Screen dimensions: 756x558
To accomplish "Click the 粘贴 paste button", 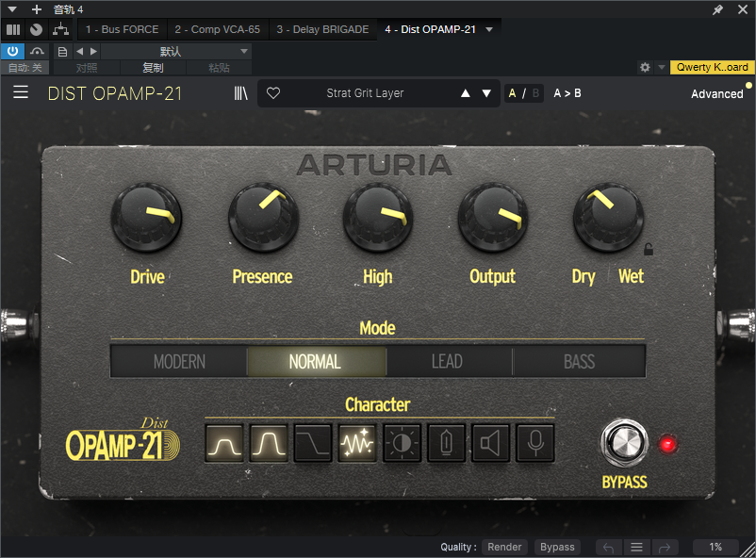I will (x=219, y=68).
